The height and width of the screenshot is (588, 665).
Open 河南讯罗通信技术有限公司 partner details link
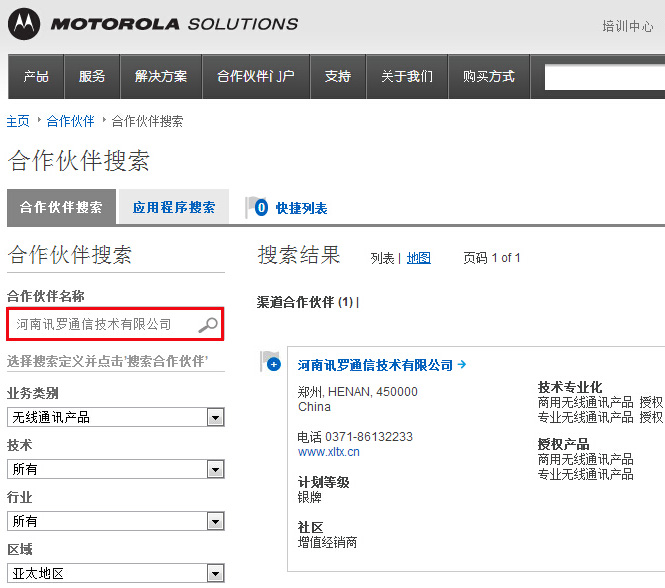pyautogui.click(x=375, y=365)
